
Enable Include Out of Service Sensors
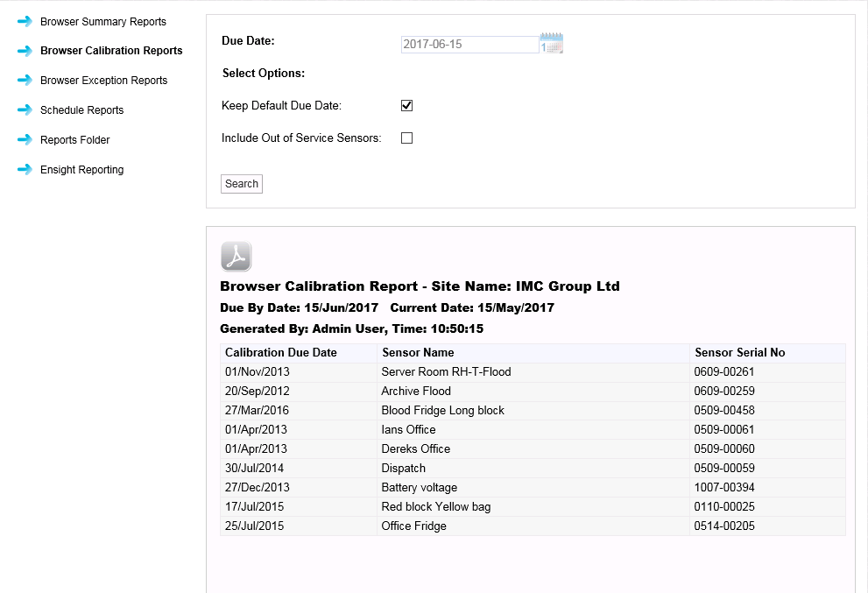[x=406, y=138]
